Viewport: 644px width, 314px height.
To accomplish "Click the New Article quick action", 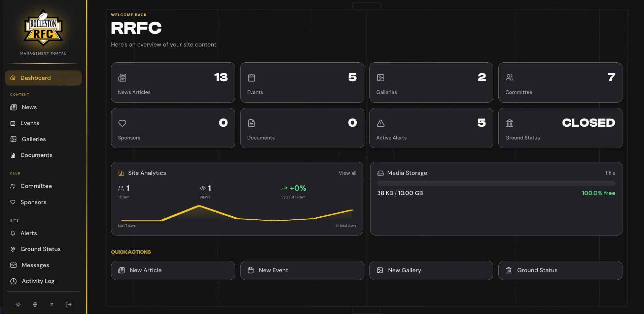I will (x=173, y=270).
